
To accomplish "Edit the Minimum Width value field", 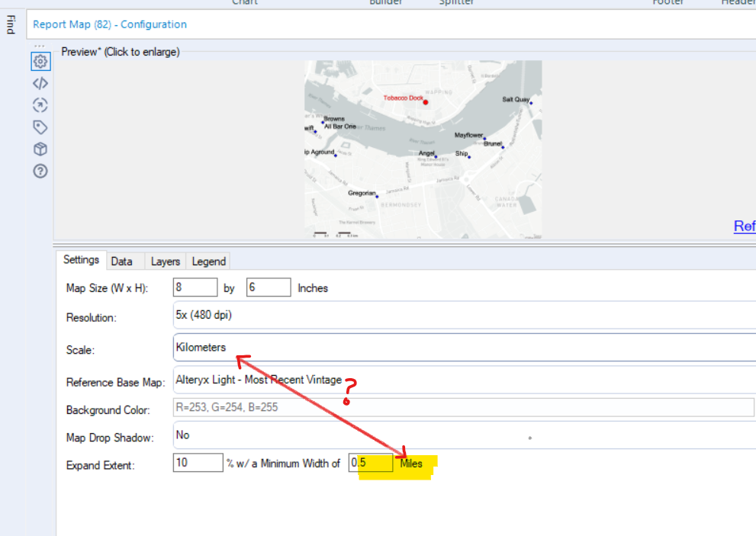I will coord(371,463).
